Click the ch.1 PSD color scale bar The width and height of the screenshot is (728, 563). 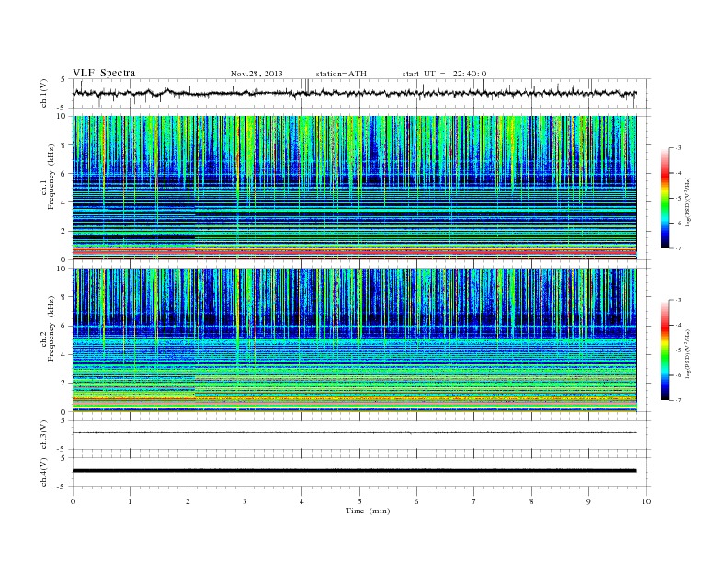pos(665,199)
